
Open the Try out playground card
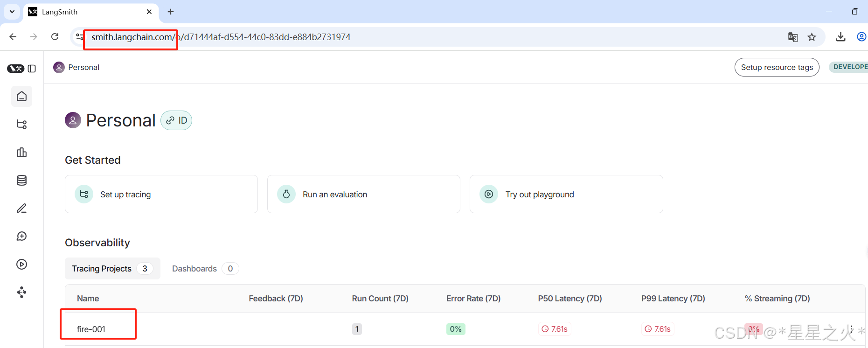coord(566,194)
